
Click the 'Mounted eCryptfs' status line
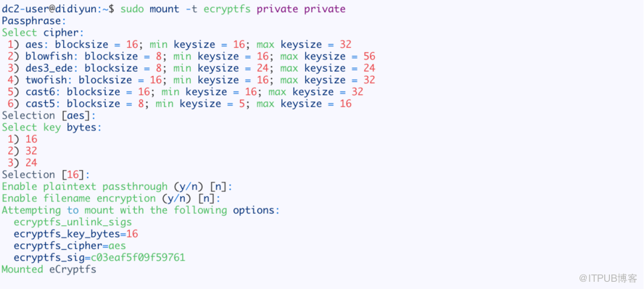point(49,269)
